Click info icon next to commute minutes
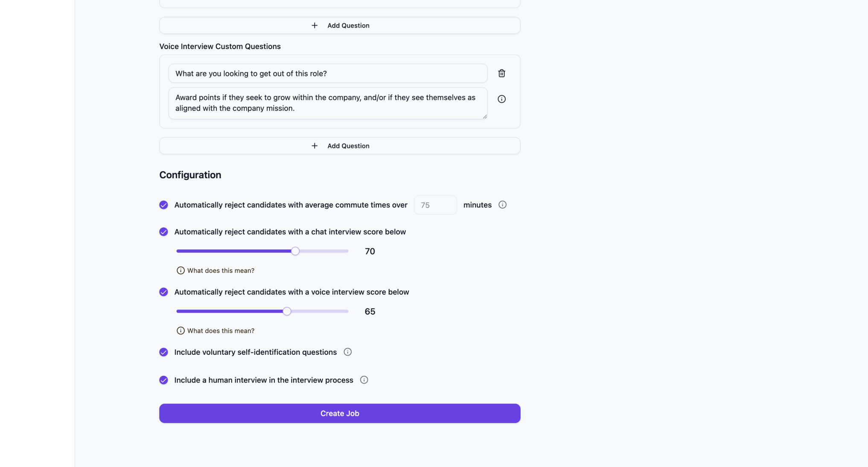The image size is (868, 467). [x=502, y=205]
